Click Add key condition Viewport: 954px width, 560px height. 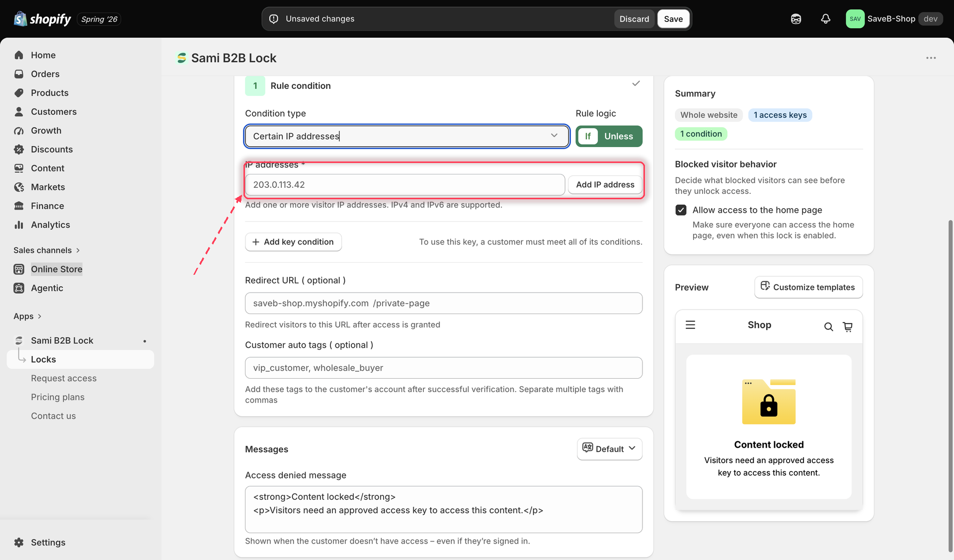(293, 242)
